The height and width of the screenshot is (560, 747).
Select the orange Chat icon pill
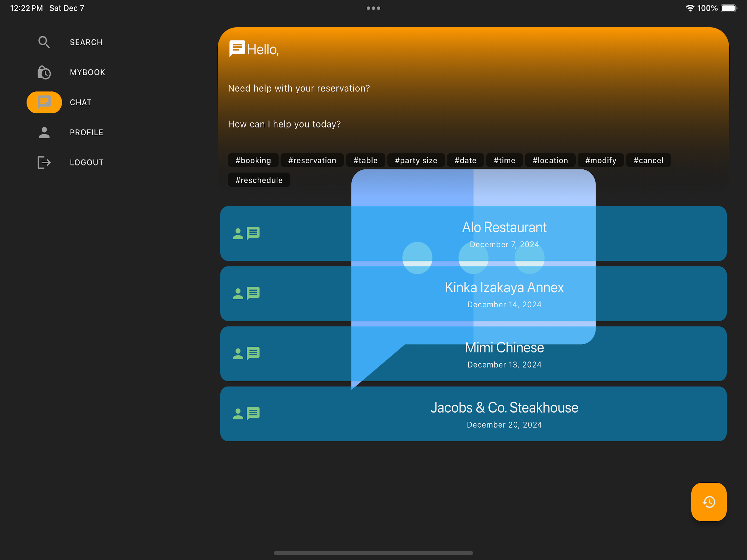(44, 102)
